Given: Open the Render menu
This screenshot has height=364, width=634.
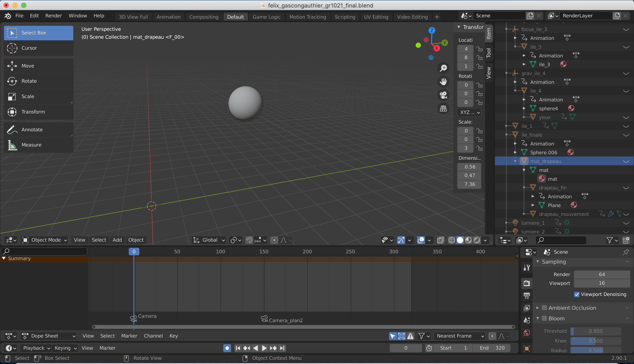Looking at the screenshot, I should [x=53, y=15].
